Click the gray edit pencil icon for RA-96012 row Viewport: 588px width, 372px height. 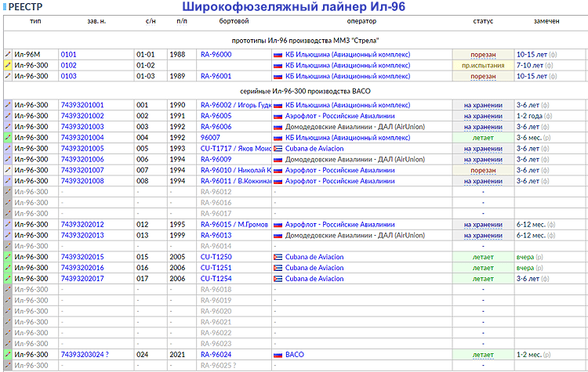click(8, 192)
